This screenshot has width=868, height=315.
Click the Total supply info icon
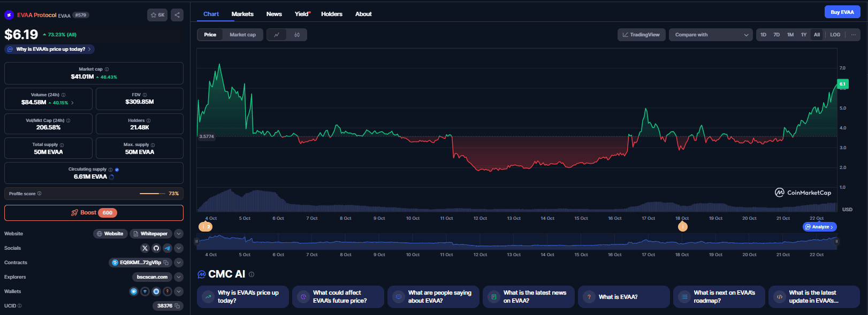tap(62, 145)
